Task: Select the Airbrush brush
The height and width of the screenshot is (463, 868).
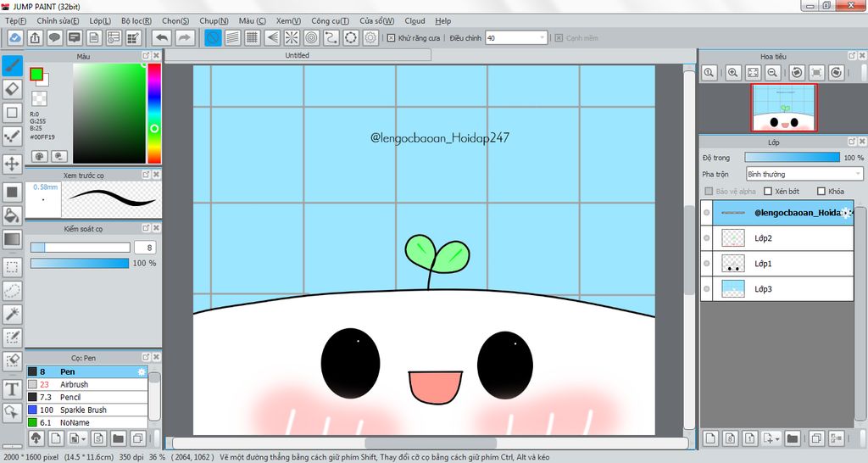Action: [87, 384]
